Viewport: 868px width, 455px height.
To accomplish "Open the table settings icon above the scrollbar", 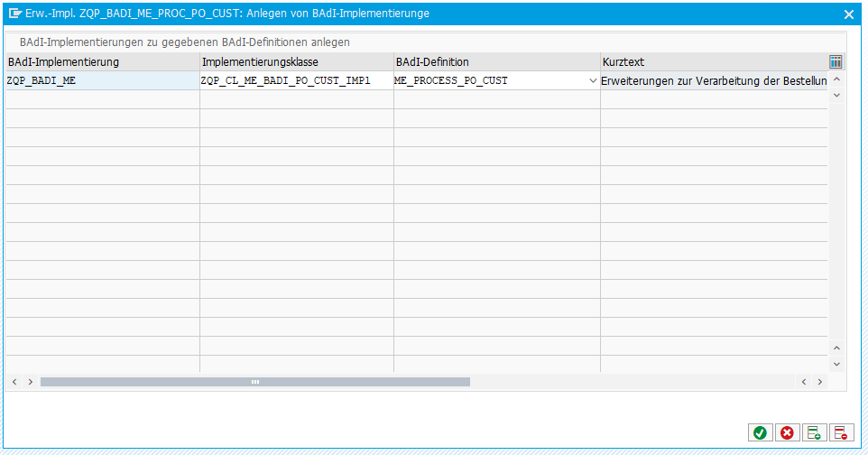I will pos(836,61).
